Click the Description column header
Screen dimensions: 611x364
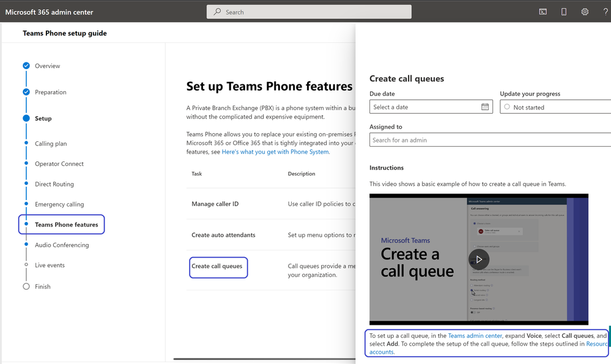click(x=302, y=174)
